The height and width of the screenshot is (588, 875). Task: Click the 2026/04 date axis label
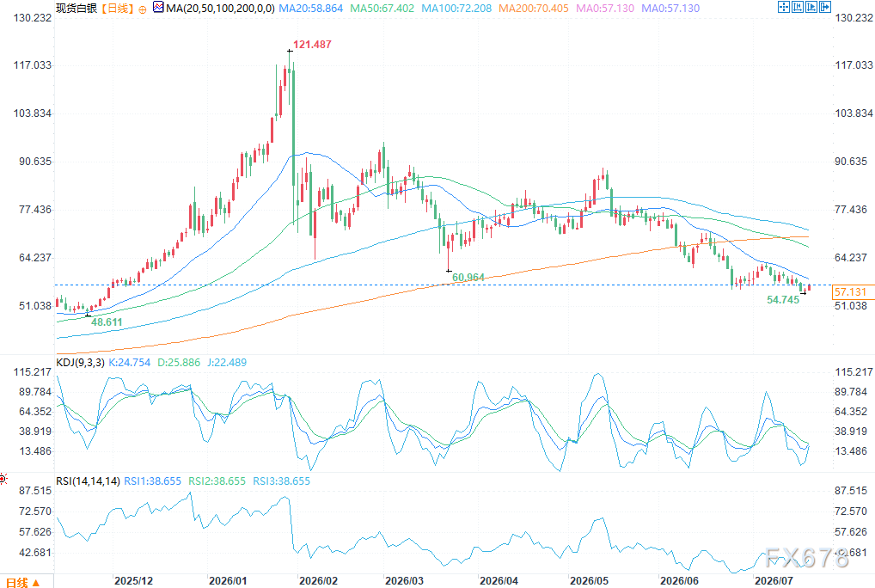(x=499, y=581)
